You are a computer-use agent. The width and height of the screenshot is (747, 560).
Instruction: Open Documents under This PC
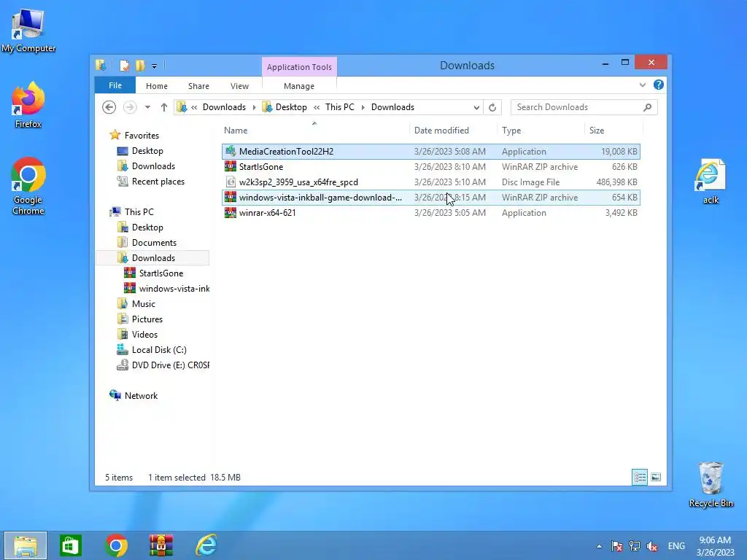154,242
